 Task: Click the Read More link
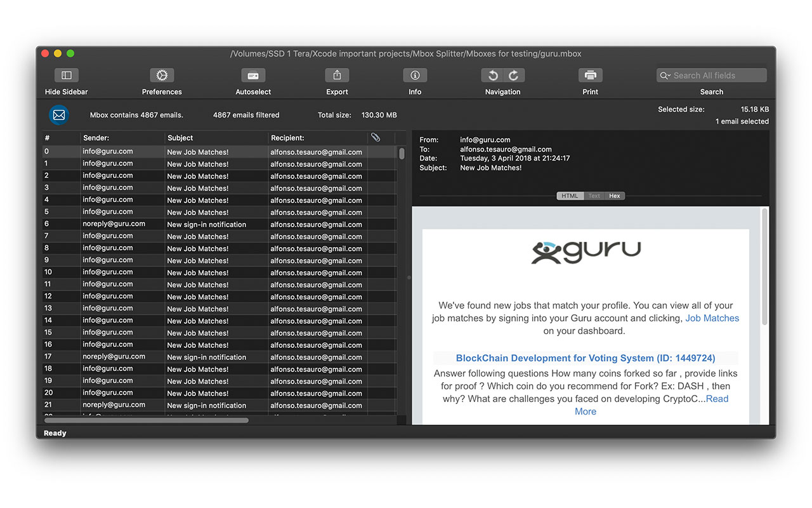pos(652,405)
